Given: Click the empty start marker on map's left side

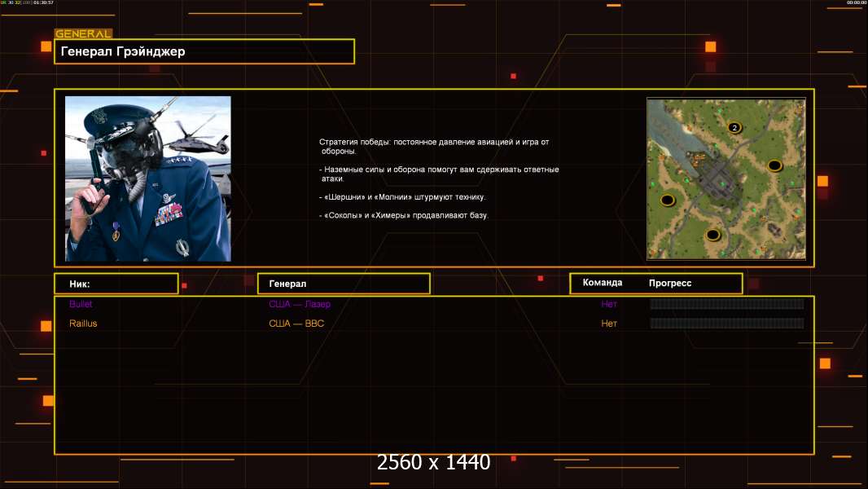Looking at the screenshot, I should (x=668, y=200).
